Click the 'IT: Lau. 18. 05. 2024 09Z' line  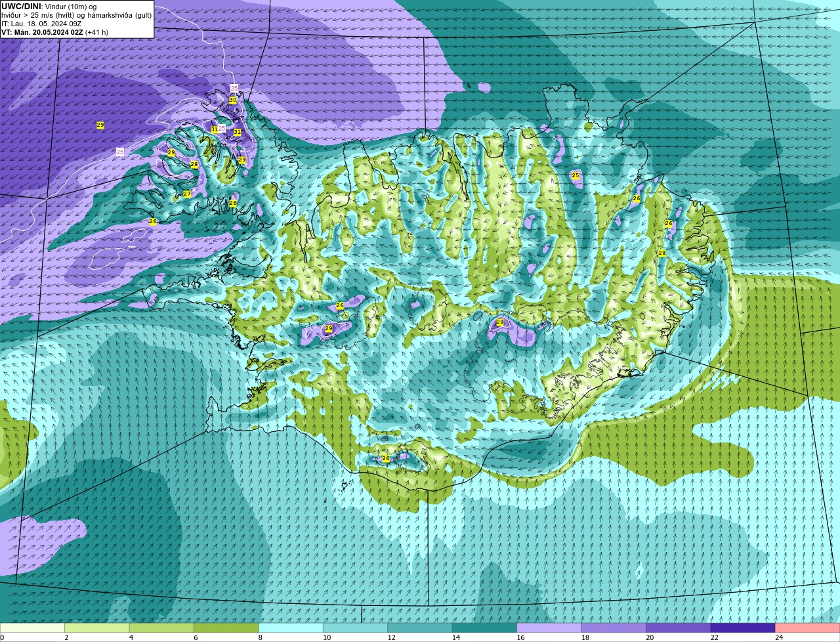click(x=41, y=24)
